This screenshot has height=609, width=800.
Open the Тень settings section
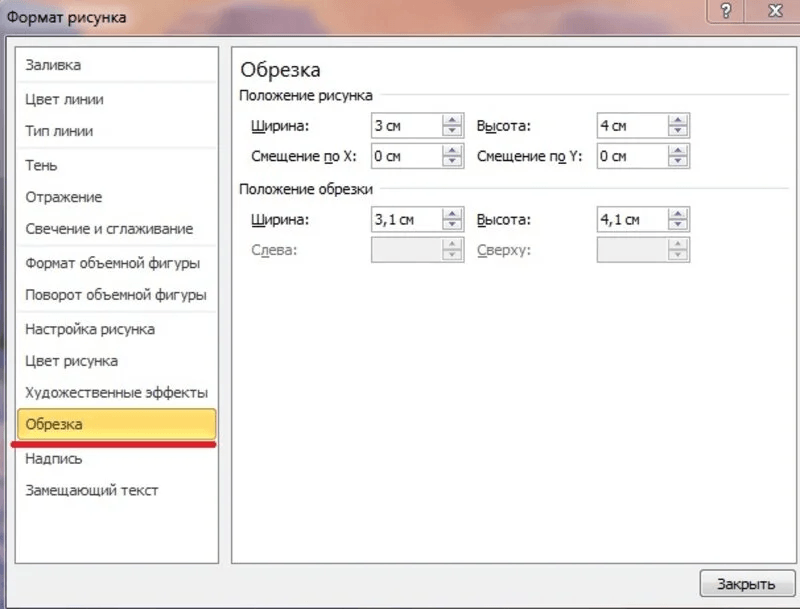click(x=41, y=165)
